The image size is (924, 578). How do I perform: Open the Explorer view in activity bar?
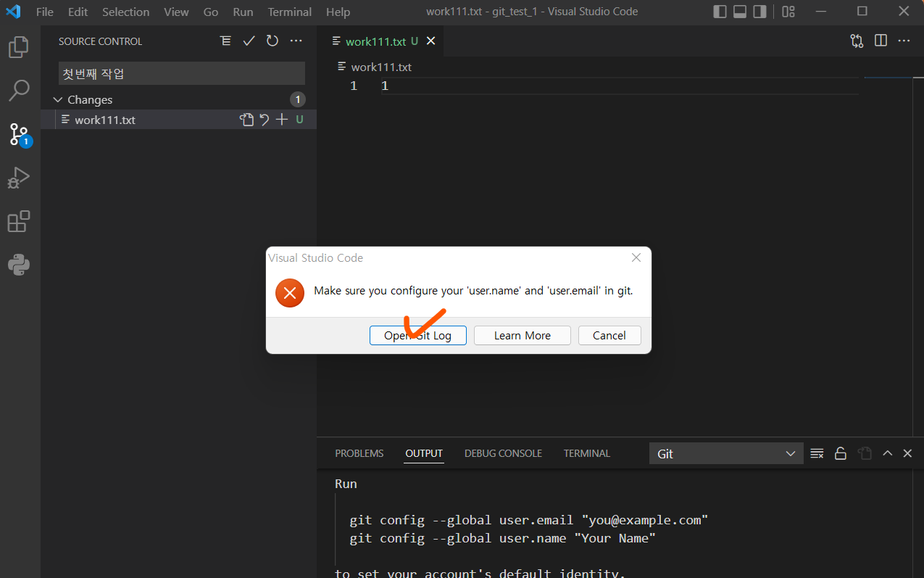tap(19, 47)
